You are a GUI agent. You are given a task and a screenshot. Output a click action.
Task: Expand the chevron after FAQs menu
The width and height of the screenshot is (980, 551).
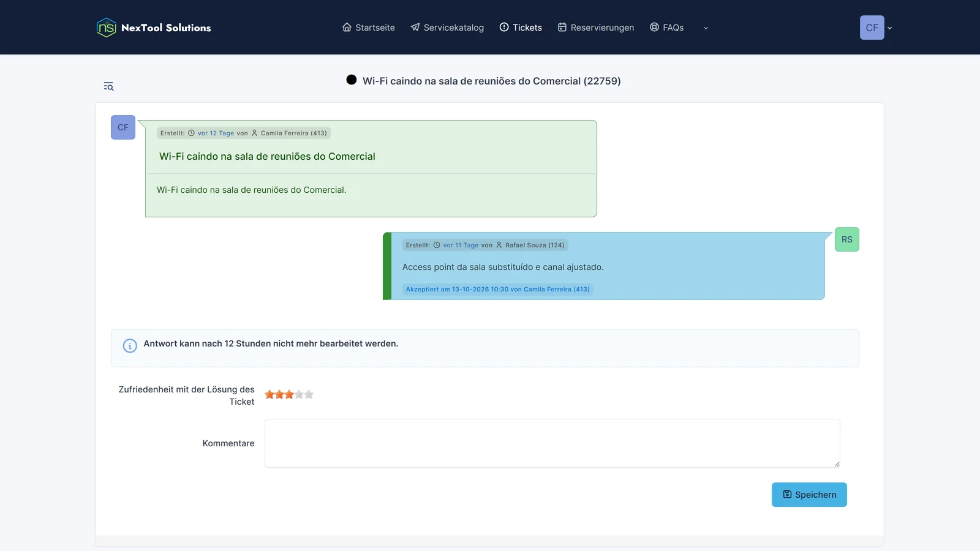pos(706,28)
